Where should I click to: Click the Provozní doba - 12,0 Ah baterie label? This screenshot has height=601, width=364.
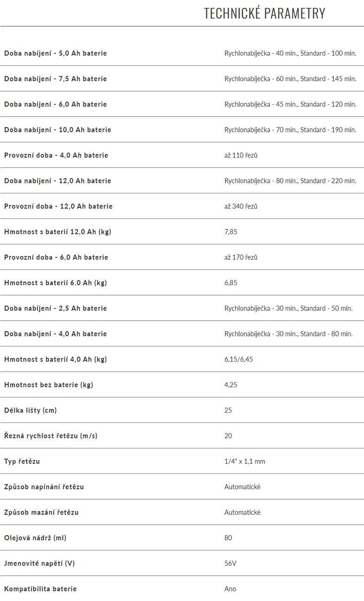[x=58, y=206]
